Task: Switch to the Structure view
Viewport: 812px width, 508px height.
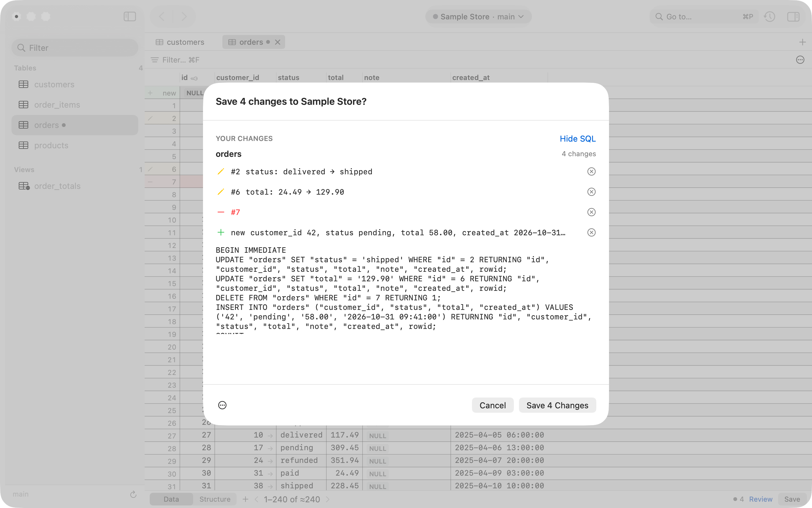Action: (215, 499)
